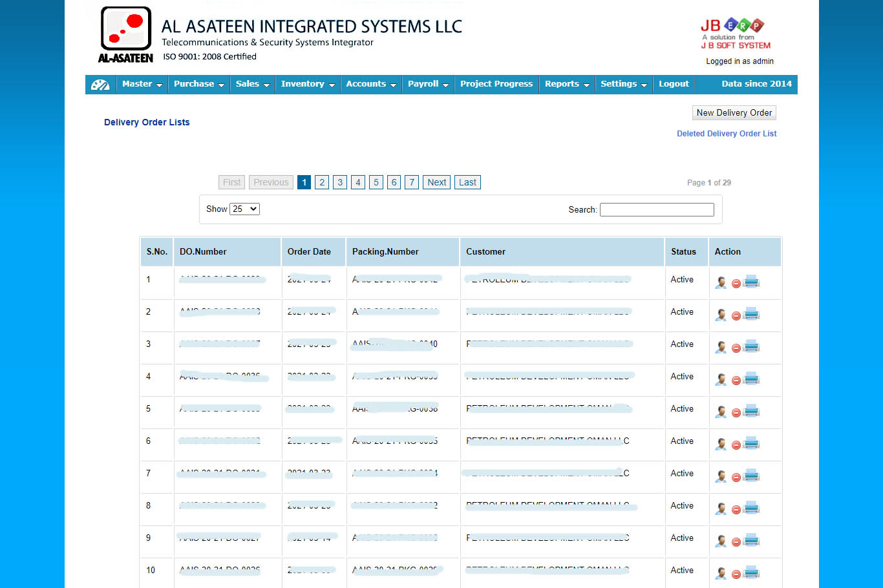Expand the Reports menu dropdown
This screenshot has width=883, height=588.
point(567,84)
